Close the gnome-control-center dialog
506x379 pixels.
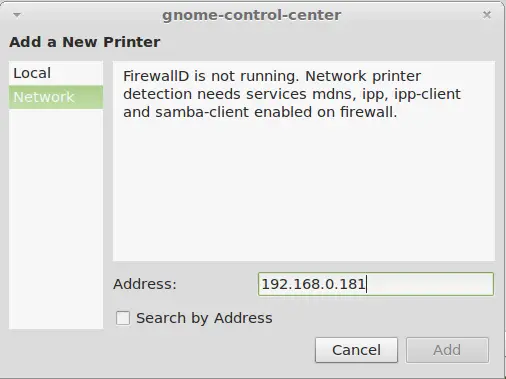tap(487, 15)
